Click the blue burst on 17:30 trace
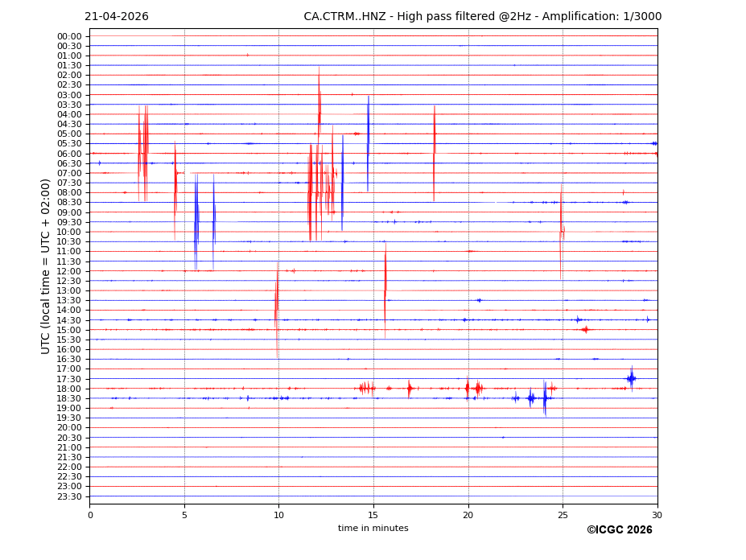Image resolution: width=746 pixels, height=560 pixels. tap(631, 378)
